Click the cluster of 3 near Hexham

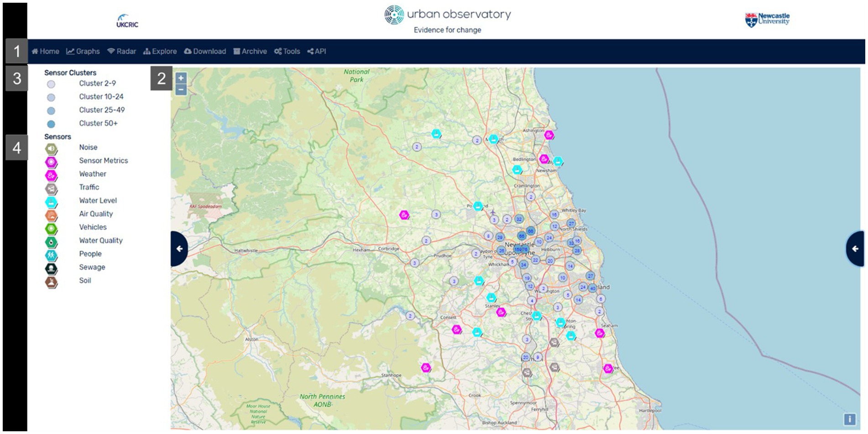[x=414, y=263]
